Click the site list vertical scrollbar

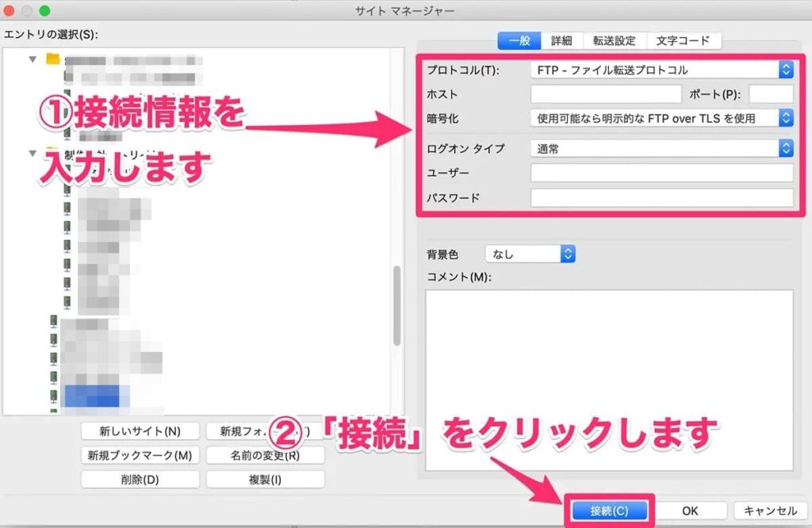pyautogui.click(x=396, y=305)
